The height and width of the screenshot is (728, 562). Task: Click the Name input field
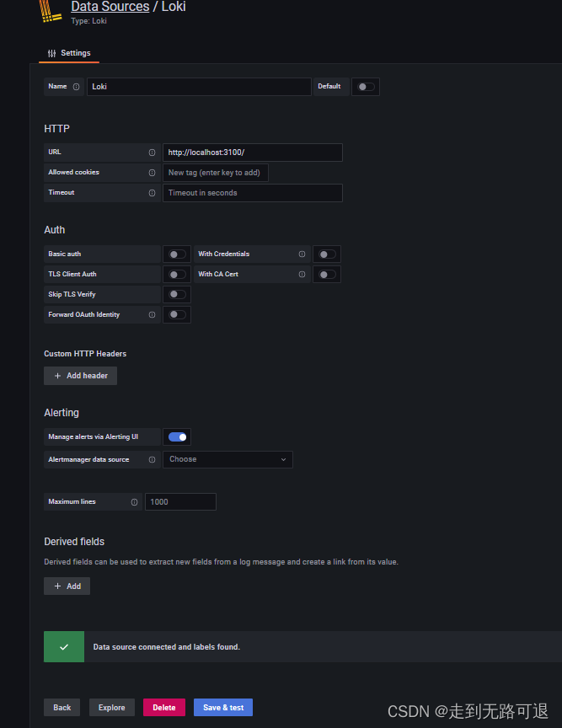199,87
